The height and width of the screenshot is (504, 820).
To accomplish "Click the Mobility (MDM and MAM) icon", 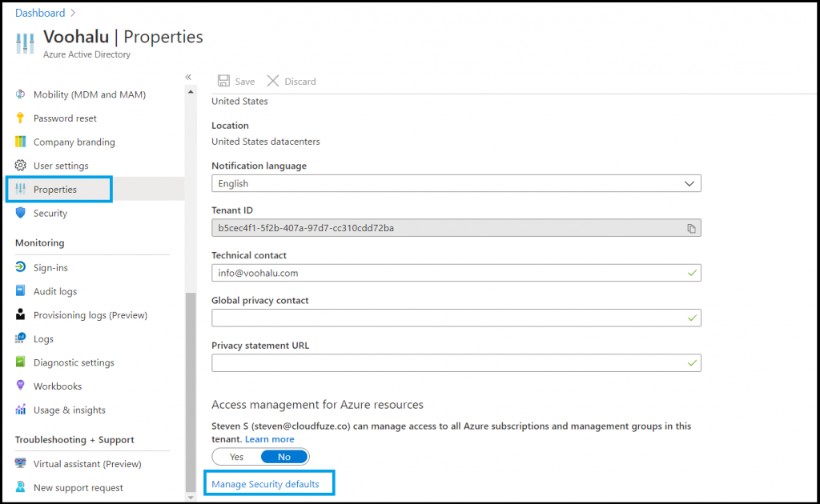I will (20, 94).
